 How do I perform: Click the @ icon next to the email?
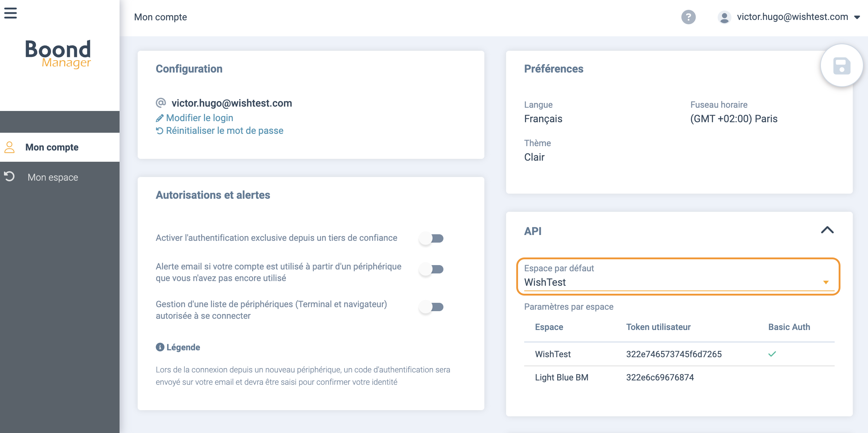(161, 103)
